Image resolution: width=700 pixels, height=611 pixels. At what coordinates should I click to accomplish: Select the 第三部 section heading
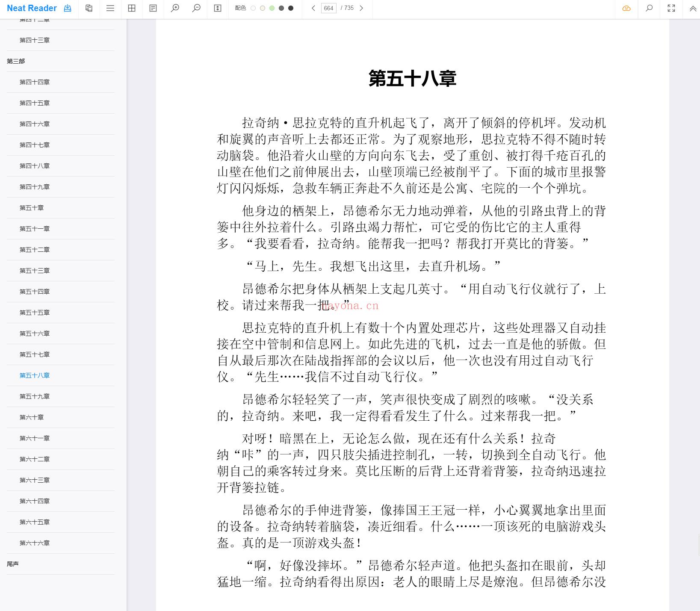tap(16, 61)
